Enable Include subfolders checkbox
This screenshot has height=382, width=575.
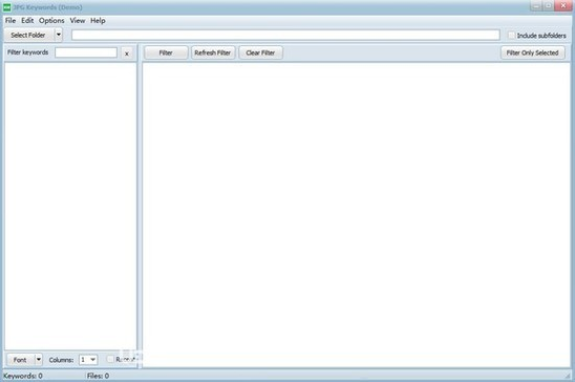511,35
